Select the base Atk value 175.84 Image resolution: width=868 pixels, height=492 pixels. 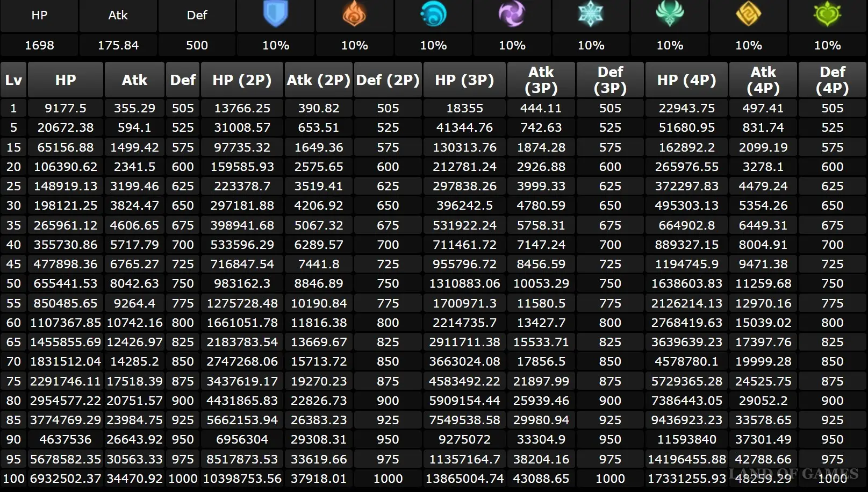point(118,46)
